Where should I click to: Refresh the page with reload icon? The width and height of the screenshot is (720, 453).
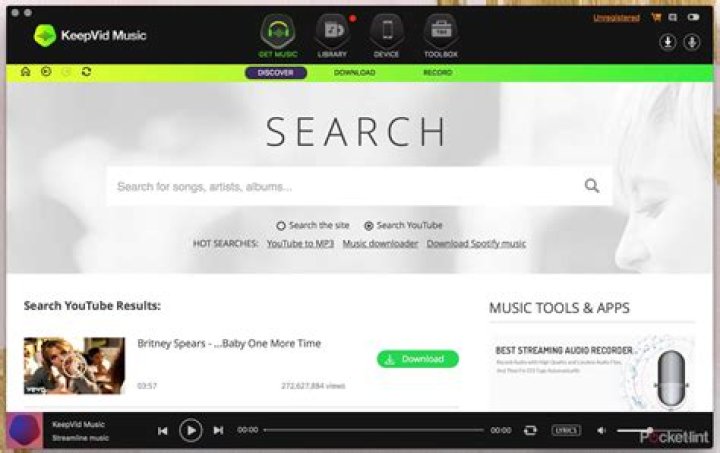point(86,72)
